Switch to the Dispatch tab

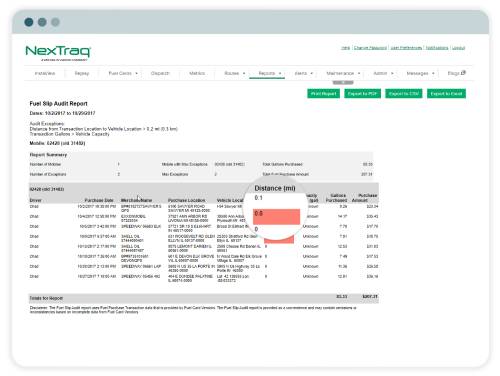(x=160, y=73)
